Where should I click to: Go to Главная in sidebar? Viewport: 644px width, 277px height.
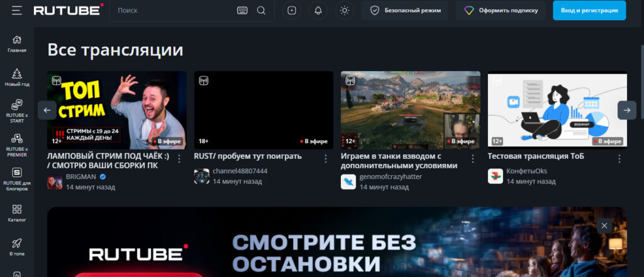17,44
